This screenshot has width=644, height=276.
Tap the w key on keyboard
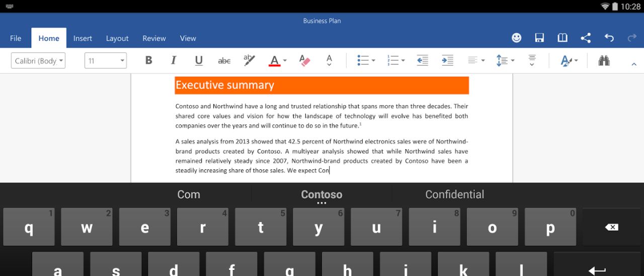click(x=87, y=227)
